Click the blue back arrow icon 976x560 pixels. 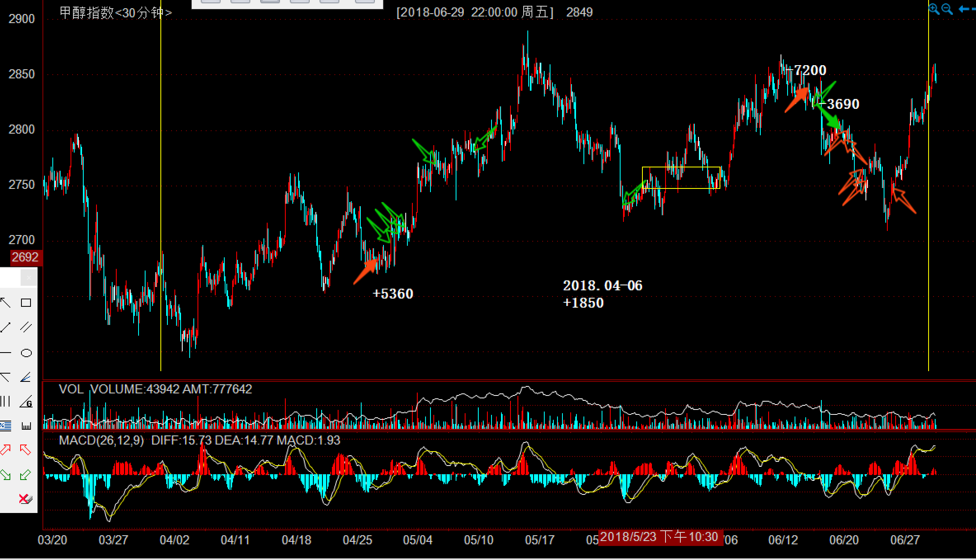point(964,9)
